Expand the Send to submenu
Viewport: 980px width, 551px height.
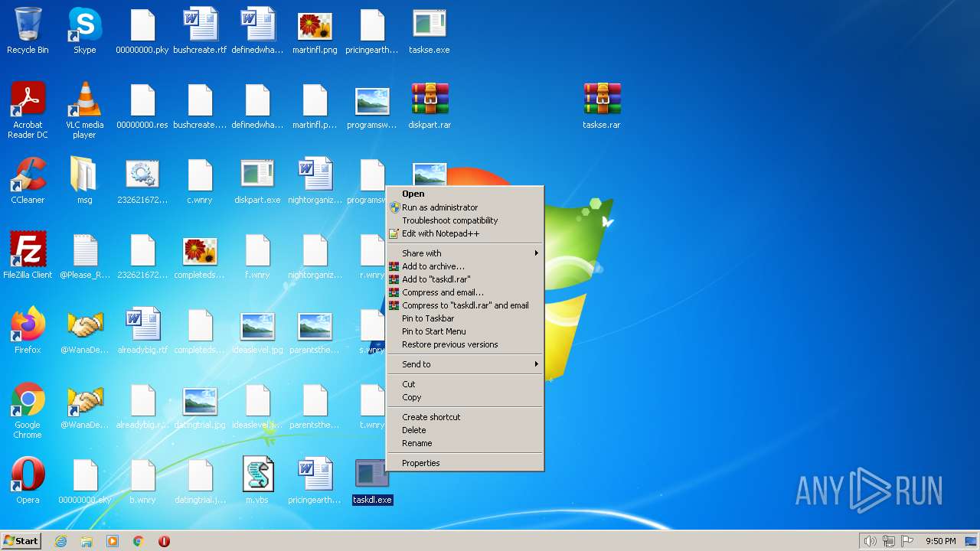tap(465, 364)
